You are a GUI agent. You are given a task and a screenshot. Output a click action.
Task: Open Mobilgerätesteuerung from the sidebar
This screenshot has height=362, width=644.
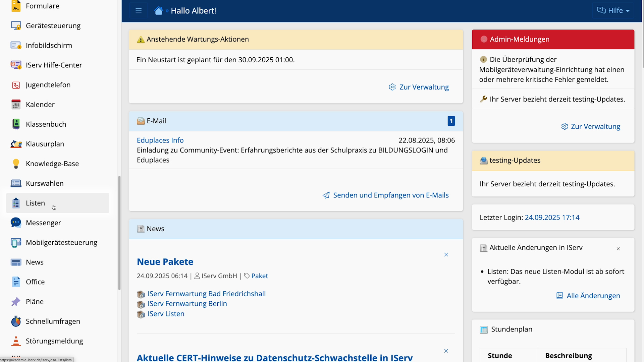[x=61, y=242]
